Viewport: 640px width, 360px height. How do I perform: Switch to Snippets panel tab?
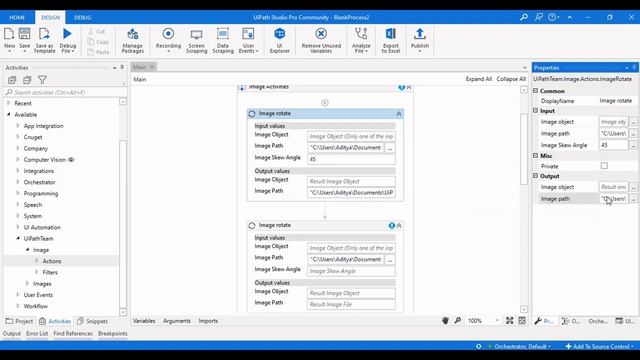pyautogui.click(x=93, y=321)
